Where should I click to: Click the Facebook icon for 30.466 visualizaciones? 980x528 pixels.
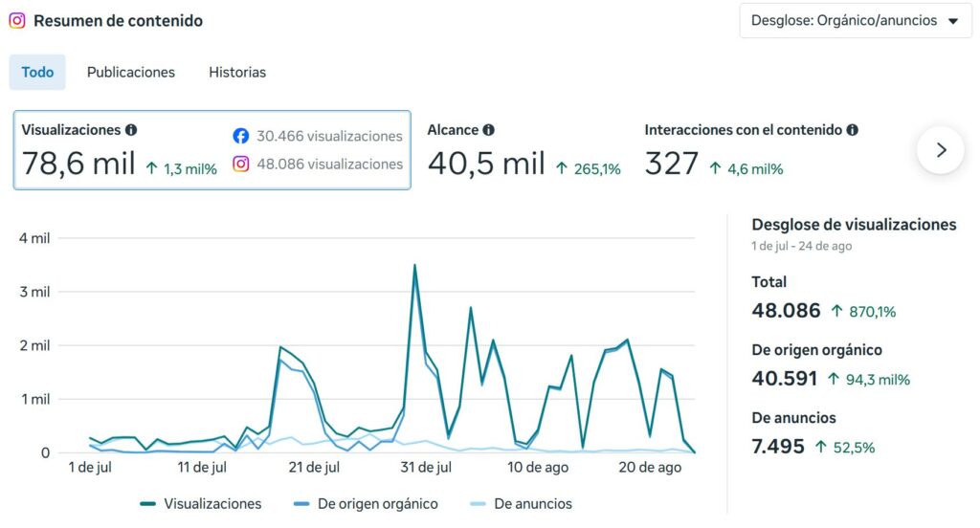tap(240, 136)
